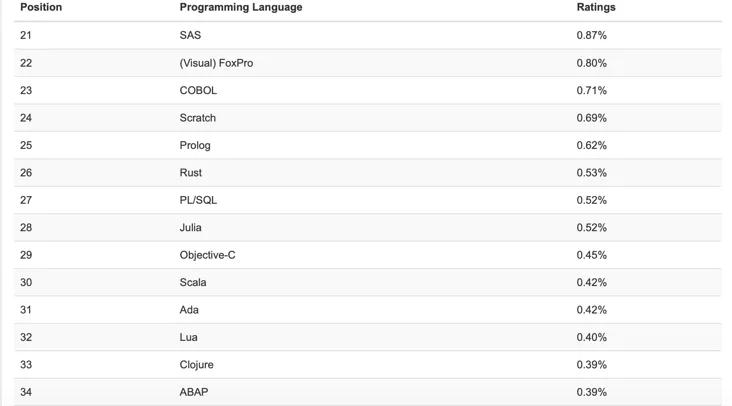Screen dimensions: 732x406
Task: Click the (Visual) FoxPro entry
Action: [x=216, y=63]
